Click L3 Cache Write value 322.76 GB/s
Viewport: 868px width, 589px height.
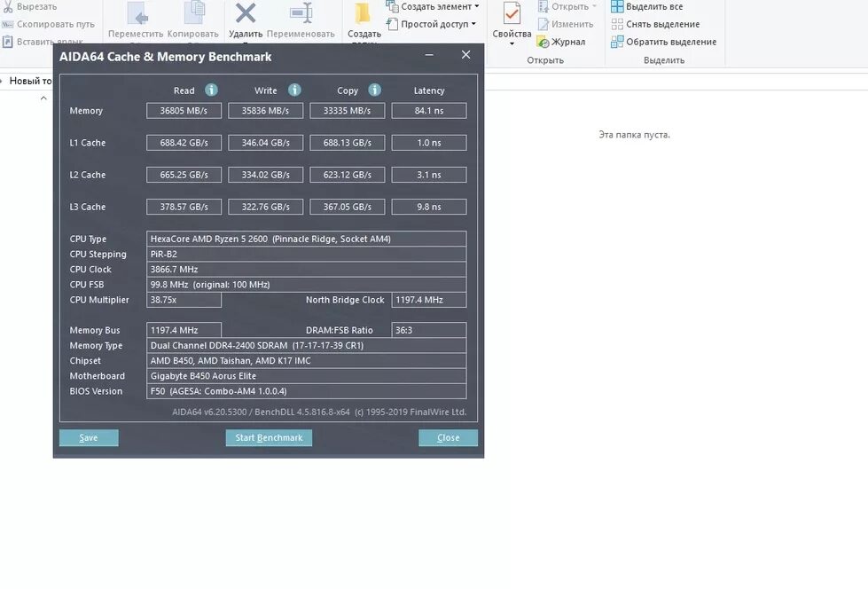coord(266,208)
